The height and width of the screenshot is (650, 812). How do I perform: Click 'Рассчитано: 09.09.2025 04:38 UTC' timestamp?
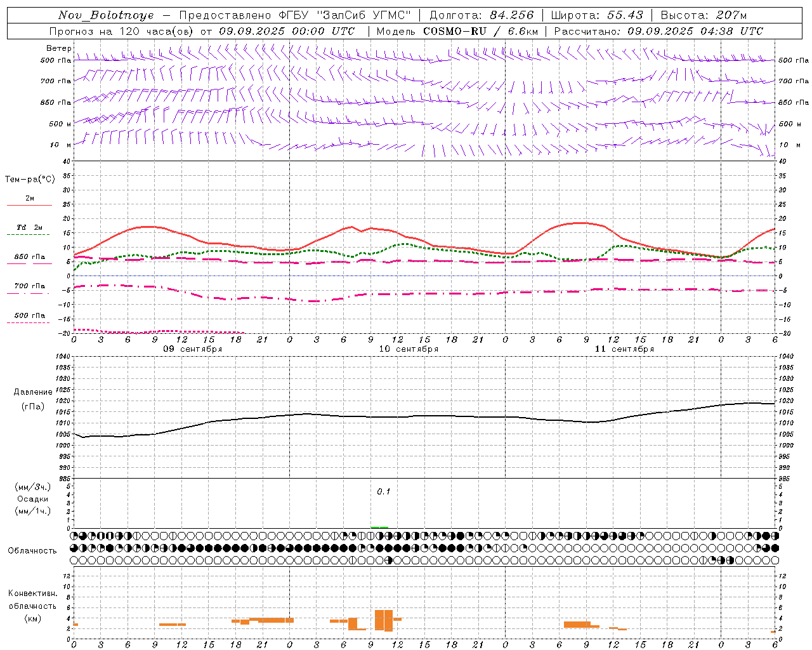coord(658,31)
